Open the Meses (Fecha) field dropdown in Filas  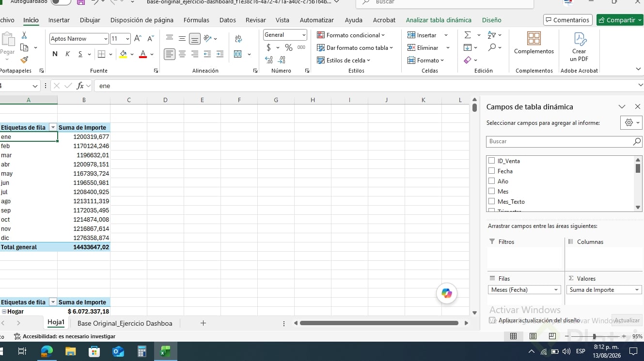556,290
